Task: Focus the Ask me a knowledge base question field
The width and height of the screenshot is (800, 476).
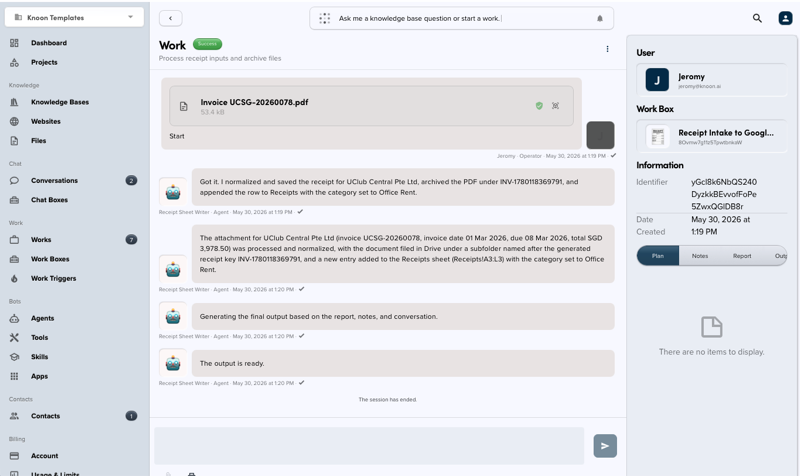Action: (462, 18)
